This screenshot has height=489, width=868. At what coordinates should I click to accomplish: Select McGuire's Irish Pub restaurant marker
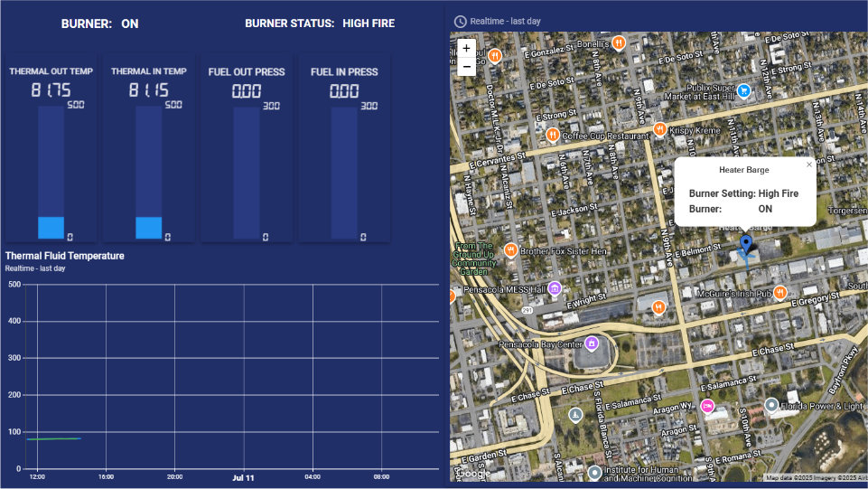(x=780, y=292)
